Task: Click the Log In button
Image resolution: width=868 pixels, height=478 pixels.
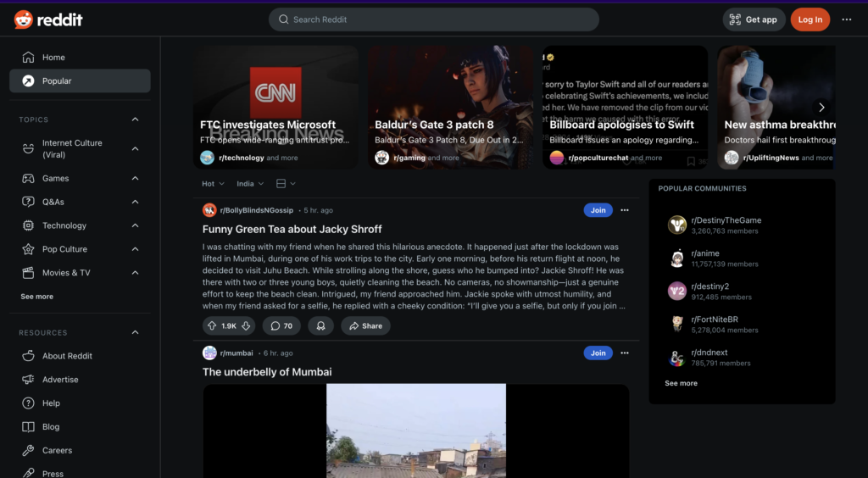Action: (x=810, y=19)
